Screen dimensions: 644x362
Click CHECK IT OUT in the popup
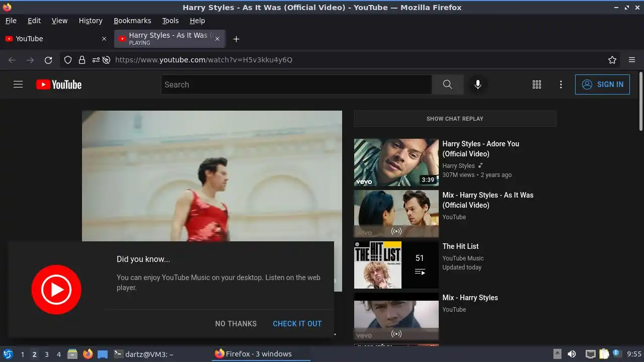click(297, 324)
